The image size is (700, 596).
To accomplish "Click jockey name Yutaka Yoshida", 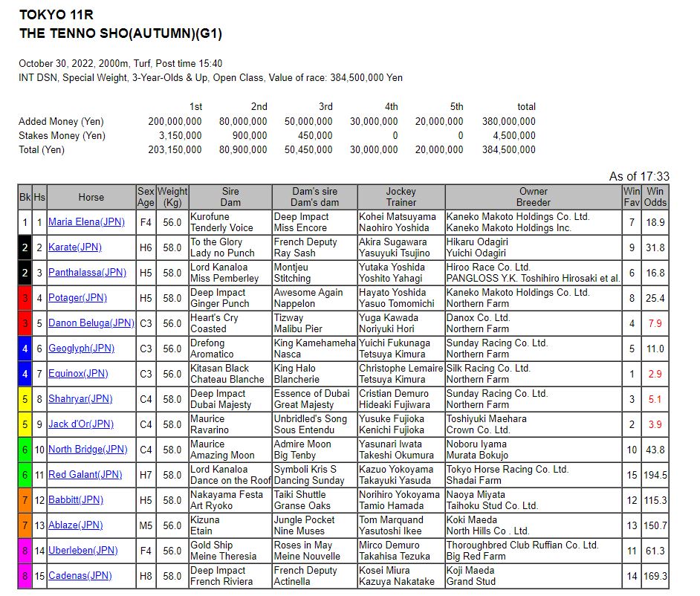I will point(392,267).
